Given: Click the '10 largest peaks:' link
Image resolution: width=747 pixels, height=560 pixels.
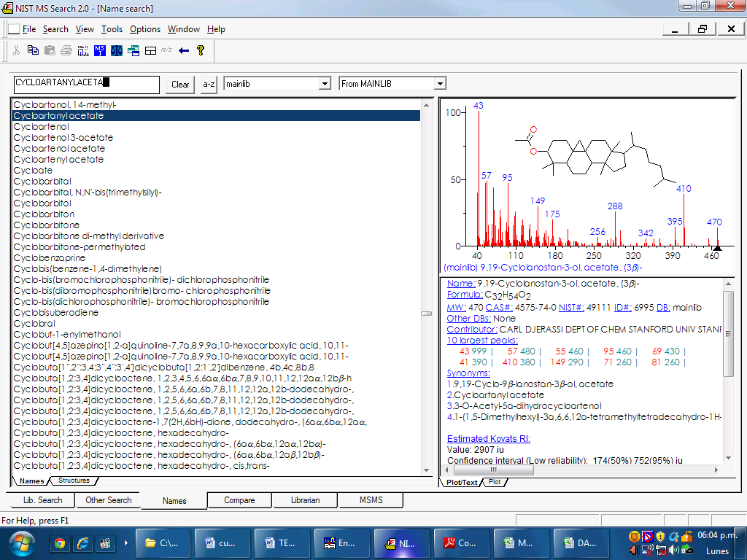Looking at the screenshot, I should (482, 340).
